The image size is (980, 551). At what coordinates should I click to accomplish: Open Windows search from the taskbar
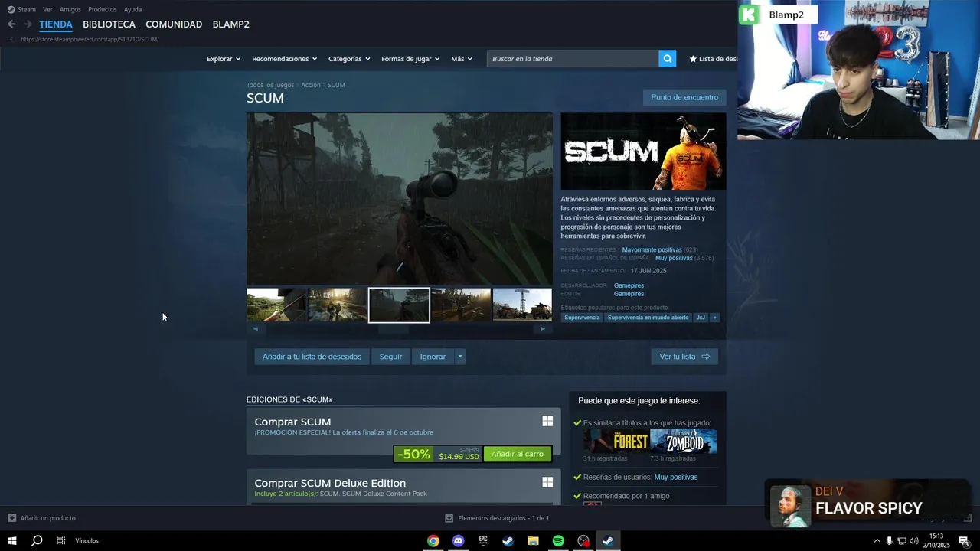click(36, 541)
